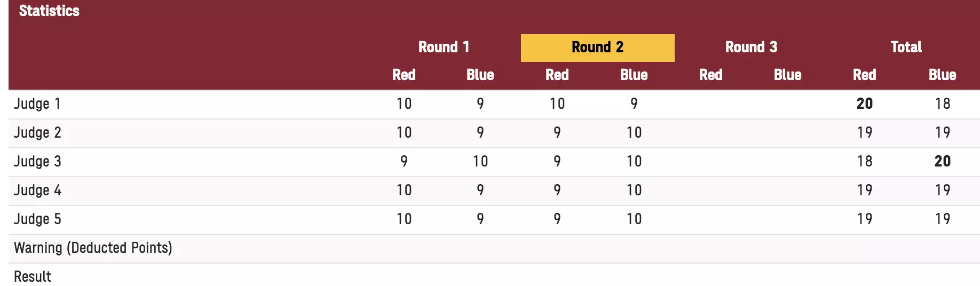
Task: Click Judge 2's Round 2 Blue score
Action: 634,133
